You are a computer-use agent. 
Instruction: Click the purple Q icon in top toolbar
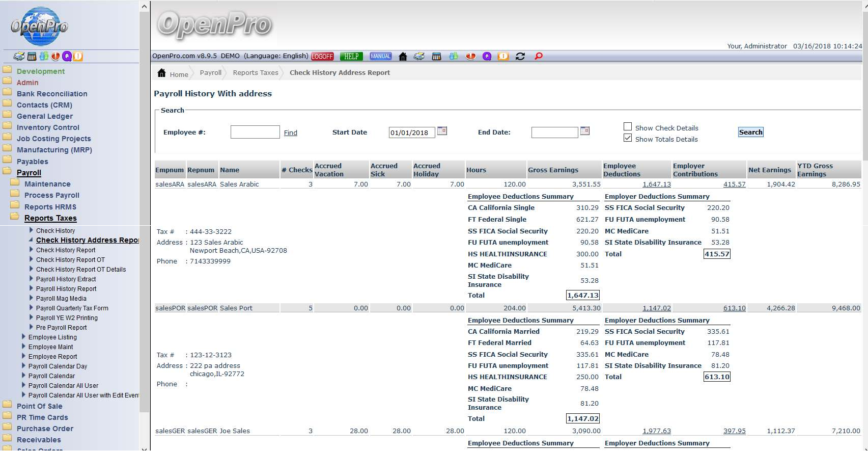pos(487,57)
